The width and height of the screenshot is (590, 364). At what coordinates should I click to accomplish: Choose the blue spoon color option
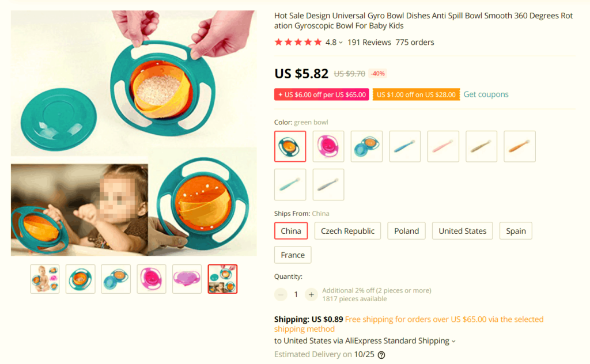click(404, 146)
